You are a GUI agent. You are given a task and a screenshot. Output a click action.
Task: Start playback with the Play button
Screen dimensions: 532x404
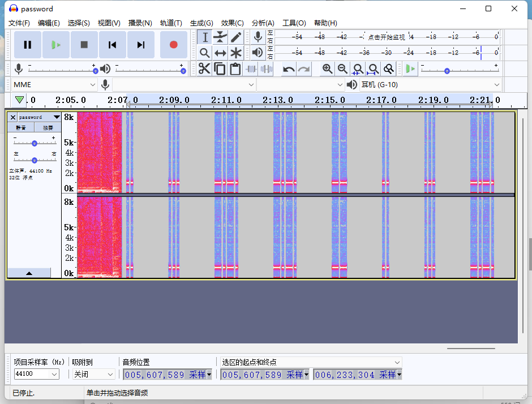coord(56,45)
